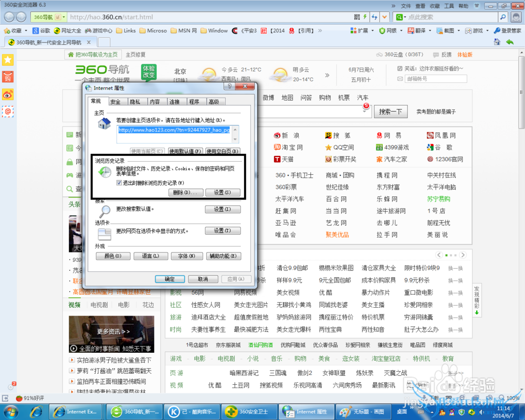Click the 删除(D)... button
Viewport: 525px width, 420px height.
[185, 193]
